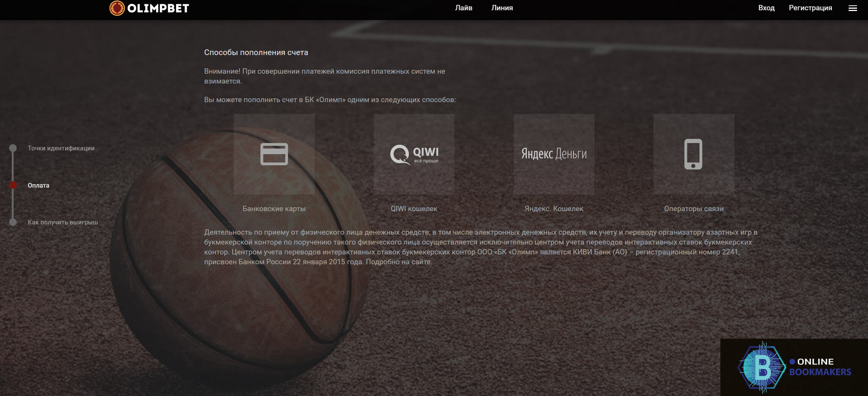Viewport: 868px width, 396px height.
Task: Open the Регистрация sign-up link
Action: (x=810, y=8)
